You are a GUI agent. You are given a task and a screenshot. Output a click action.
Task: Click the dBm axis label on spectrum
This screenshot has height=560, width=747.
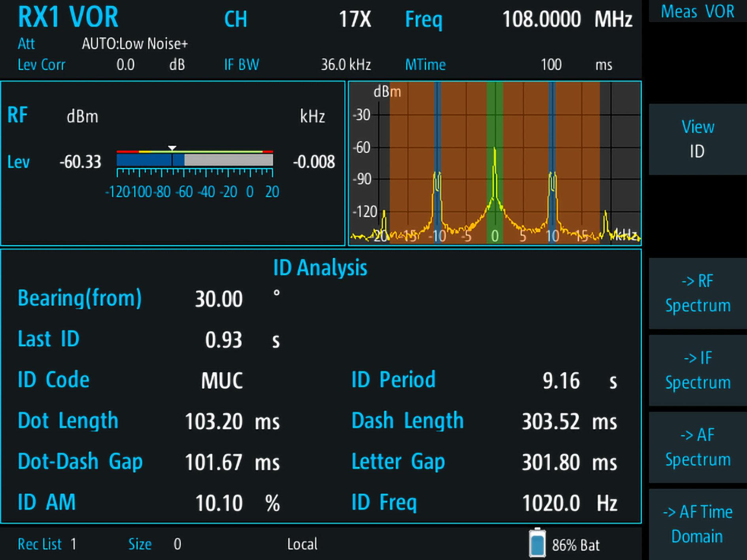pos(386,92)
